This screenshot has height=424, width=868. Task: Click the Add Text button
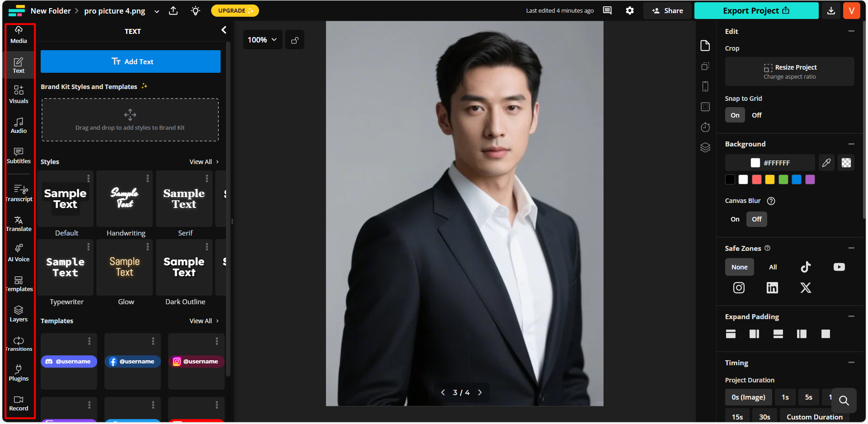click(131, 61)
